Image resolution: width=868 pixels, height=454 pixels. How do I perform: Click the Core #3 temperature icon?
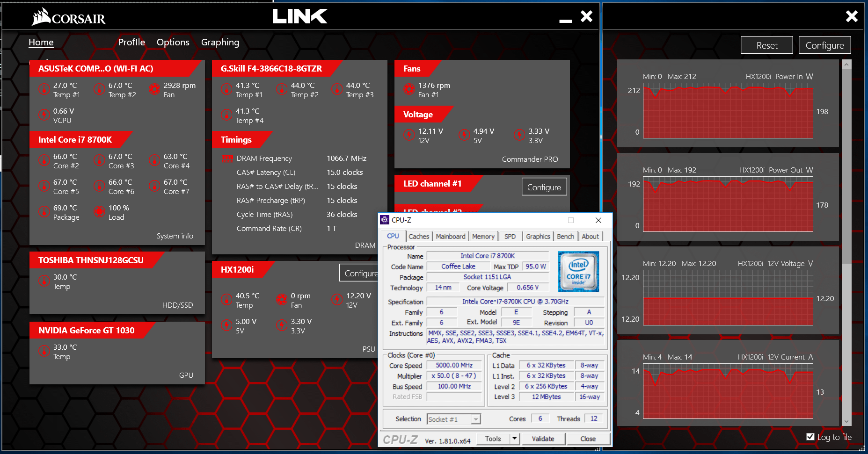pos(99,160)
